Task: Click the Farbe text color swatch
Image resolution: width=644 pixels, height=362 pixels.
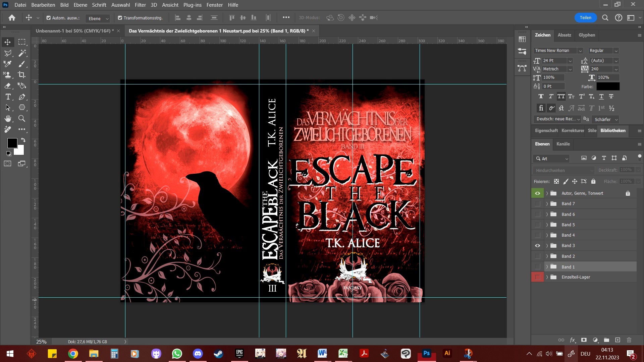Action: (x=608, y=86)
